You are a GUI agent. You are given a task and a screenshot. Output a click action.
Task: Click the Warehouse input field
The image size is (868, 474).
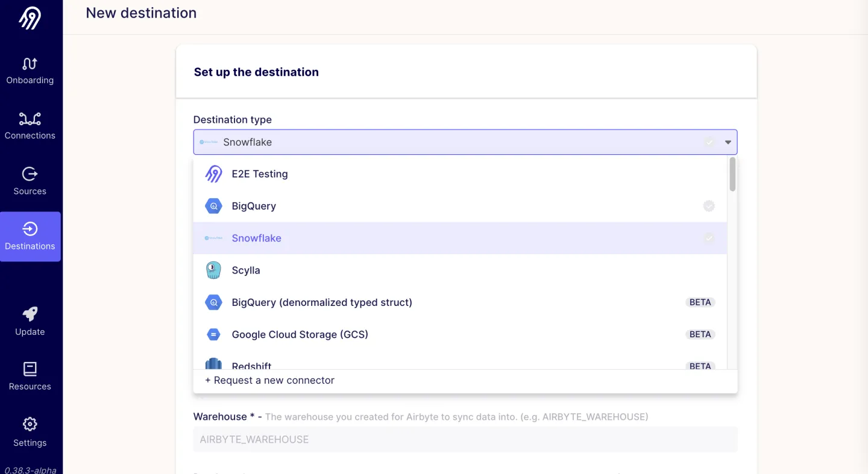465,440
